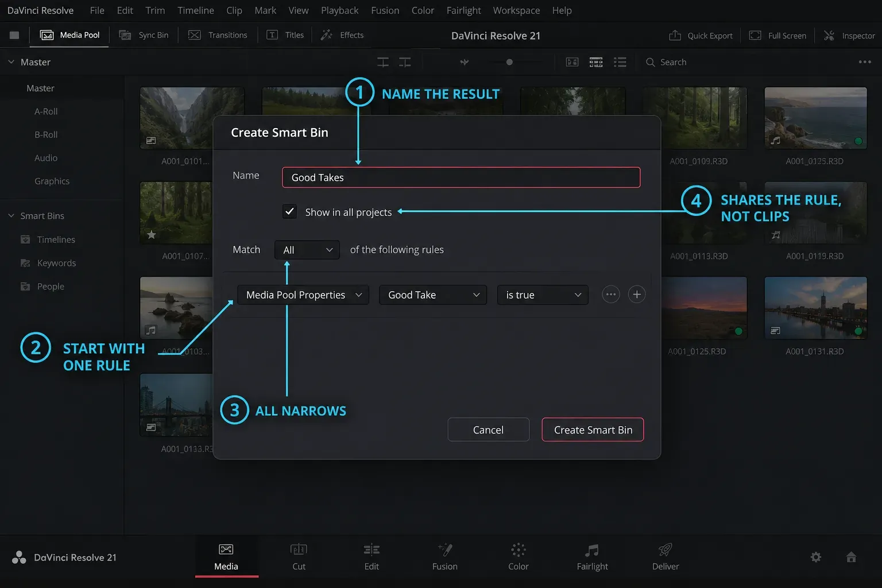The height and width of the screenshot is (588, 882).
Task: Select the A-Roll bin
Action: [46, 111]
